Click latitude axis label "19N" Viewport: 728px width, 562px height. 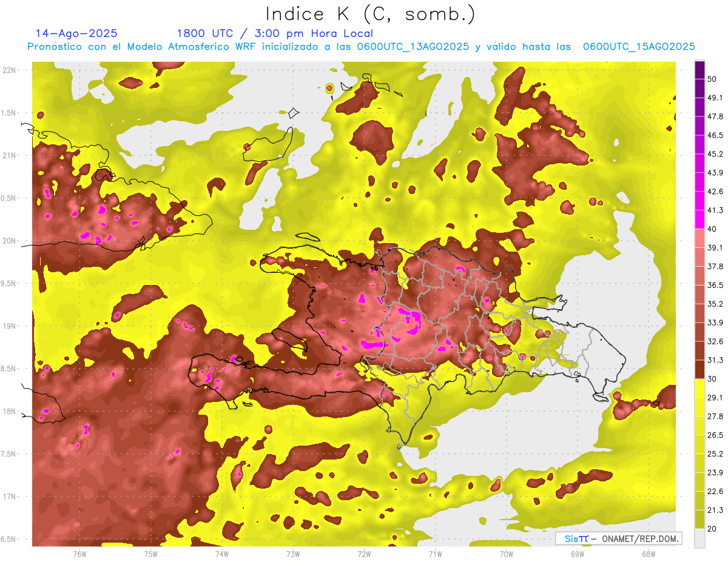(10, 326)
